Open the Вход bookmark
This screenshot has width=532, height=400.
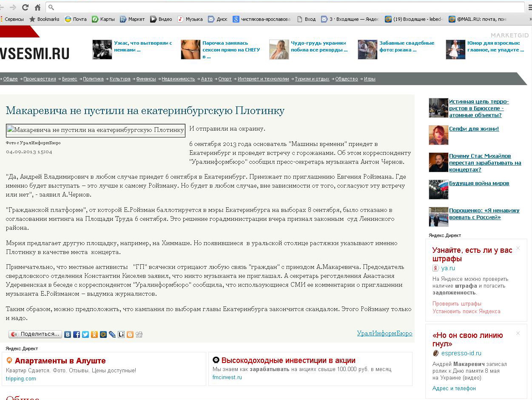pyautogui.click(x=306, y=19)
